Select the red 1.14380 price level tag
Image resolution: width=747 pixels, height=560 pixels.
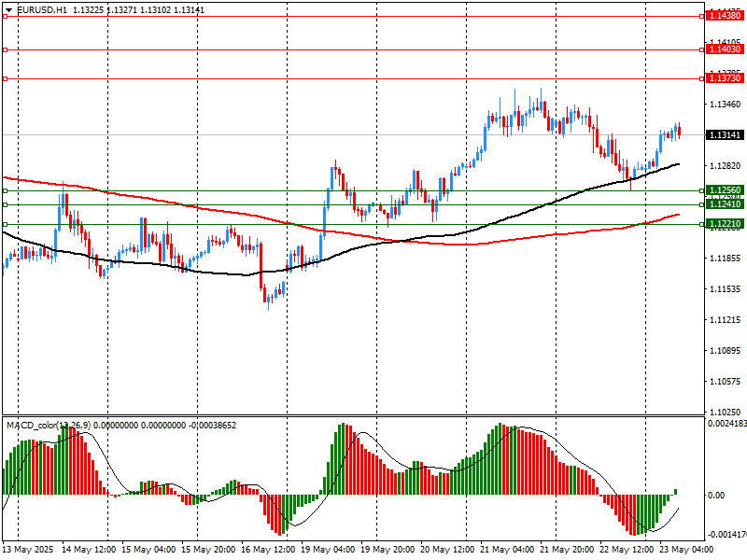pos(725,16)
